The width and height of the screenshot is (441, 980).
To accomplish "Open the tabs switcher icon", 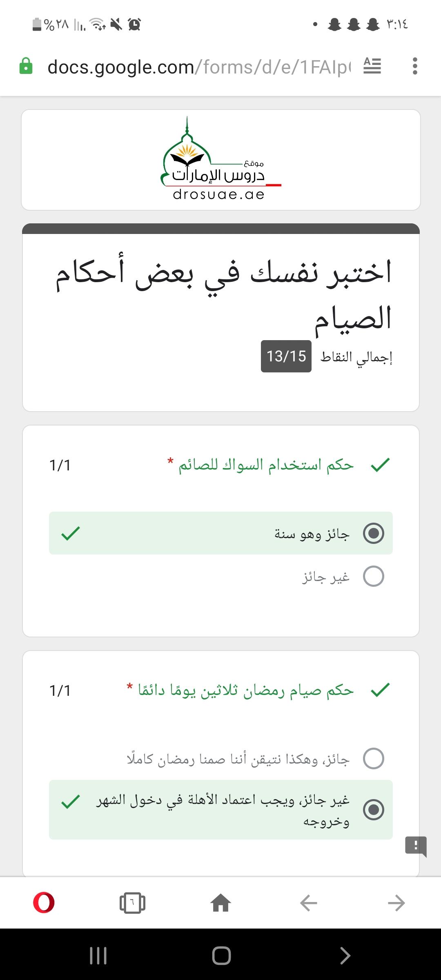I will point(132,903).
